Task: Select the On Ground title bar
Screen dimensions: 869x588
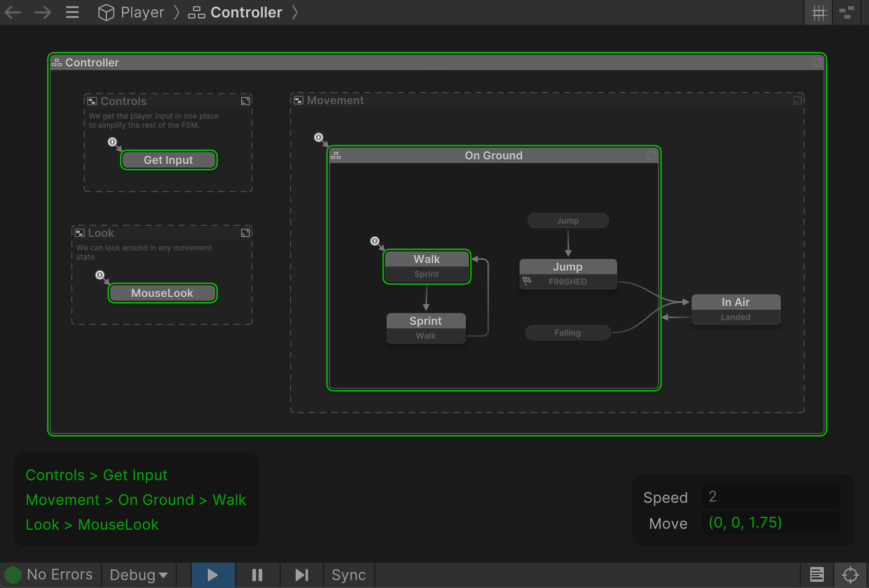Action: pyautogui.click(x=494, y=156)
